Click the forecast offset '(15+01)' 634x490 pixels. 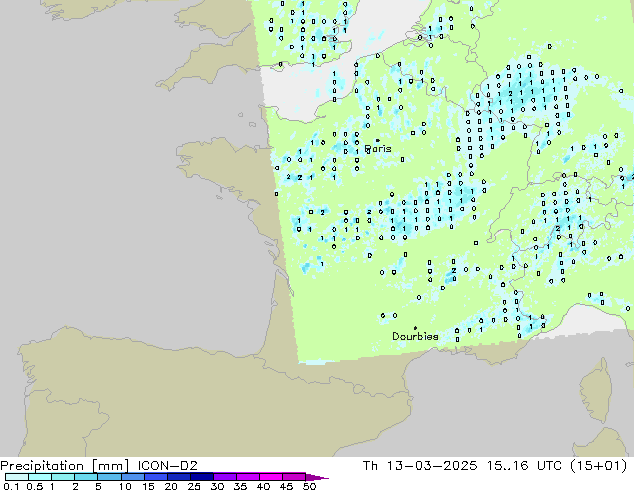[598, 466]
